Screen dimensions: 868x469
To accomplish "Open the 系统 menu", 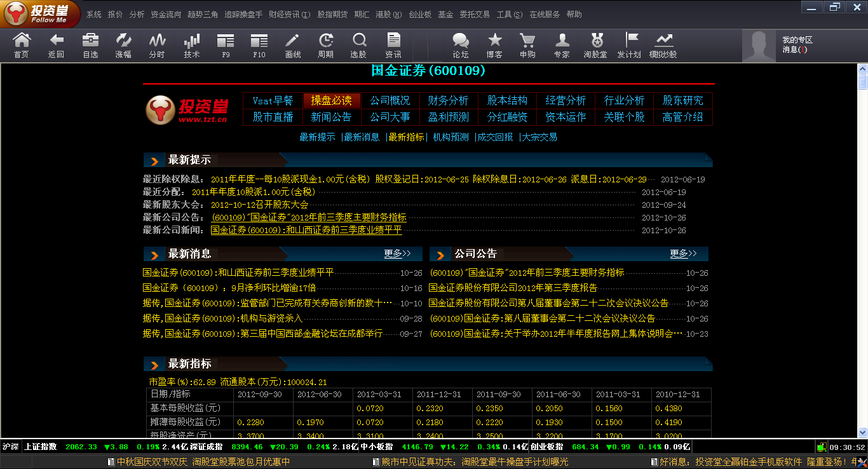I will pos(94,15).
